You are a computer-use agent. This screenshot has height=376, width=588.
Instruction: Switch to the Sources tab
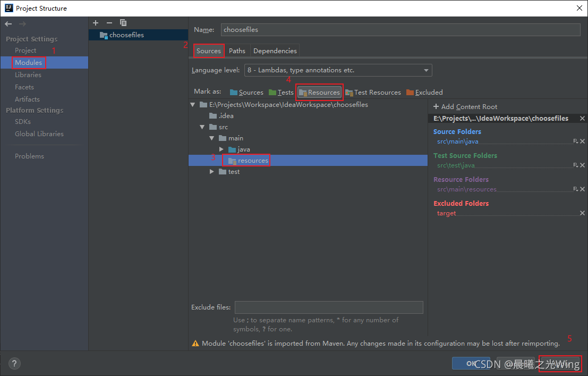(209, 51)
